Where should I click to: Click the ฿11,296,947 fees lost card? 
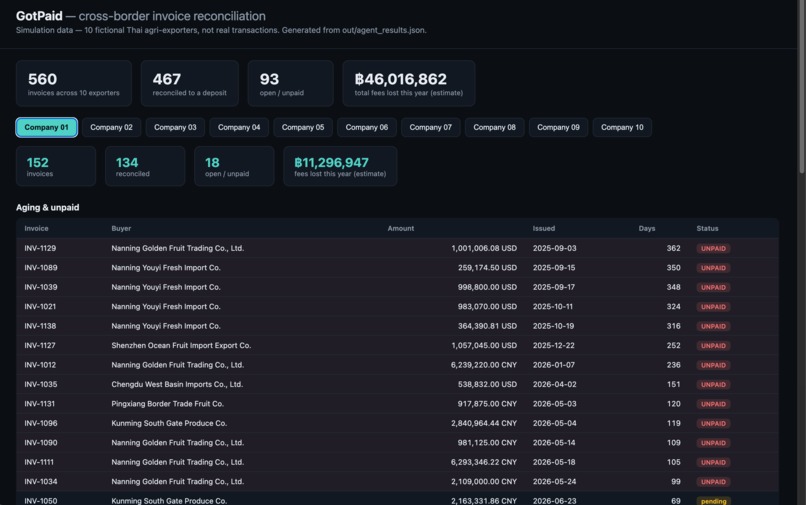340,166
